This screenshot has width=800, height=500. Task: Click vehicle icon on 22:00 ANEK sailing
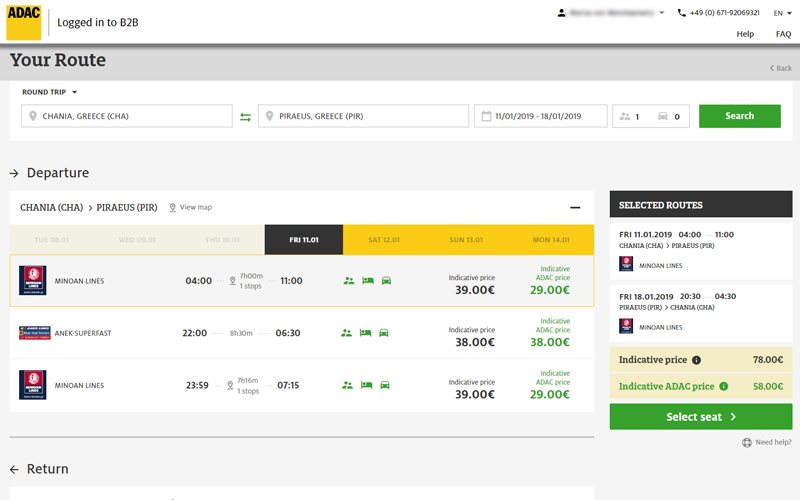point(384,333)
